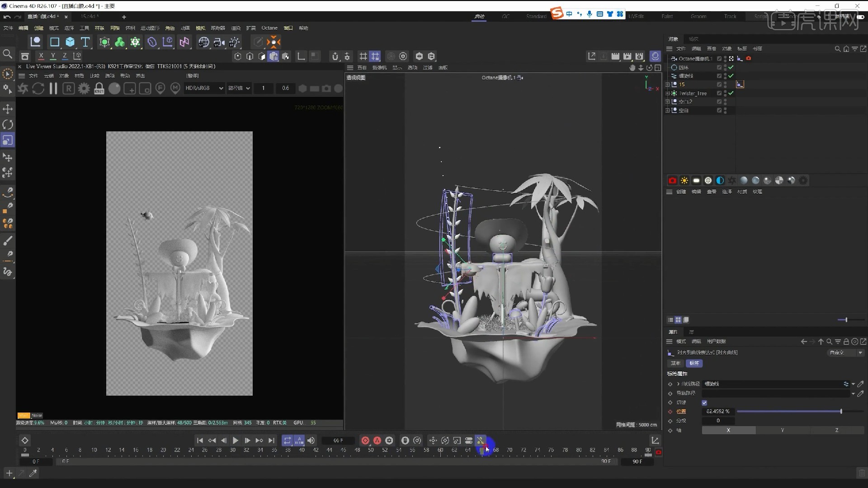The height and width of the screenshot is (488, 868).
Task: Switch to the 基本 tab in the Attribute manager
Action: click(675, 363)
